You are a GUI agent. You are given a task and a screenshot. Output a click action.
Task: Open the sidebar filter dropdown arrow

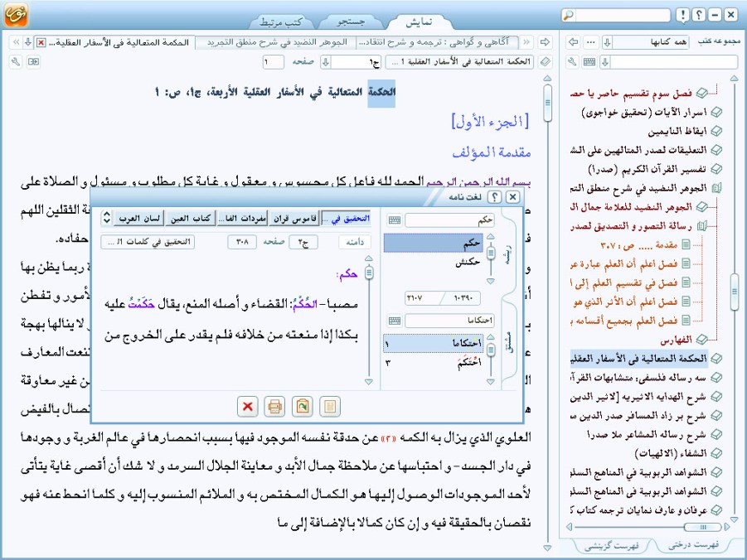coord(605,62)
